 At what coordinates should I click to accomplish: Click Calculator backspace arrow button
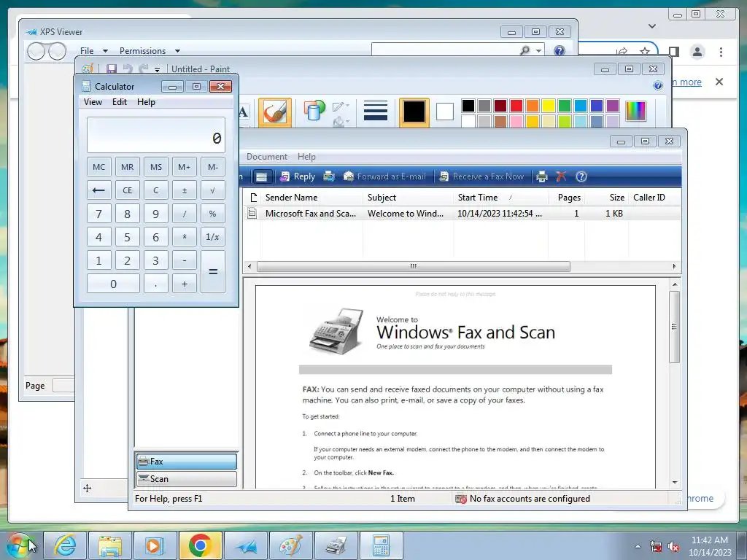click(98, 190)
